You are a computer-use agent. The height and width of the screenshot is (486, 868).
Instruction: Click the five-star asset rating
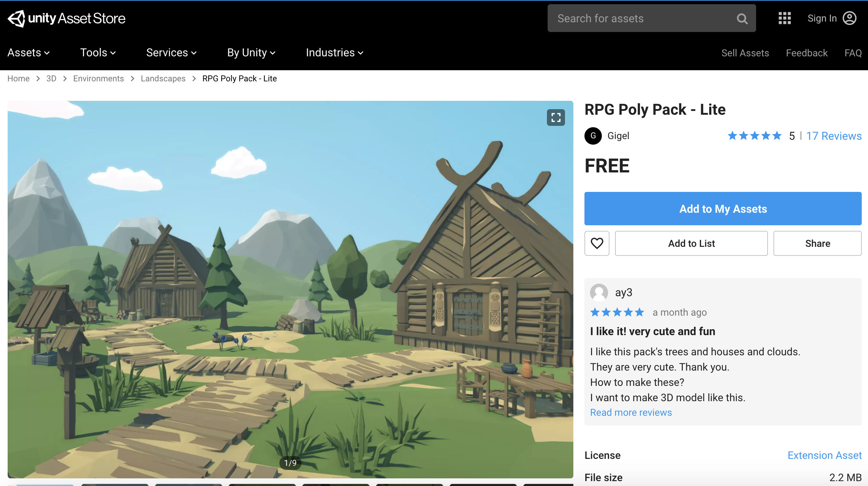(754, 136)
